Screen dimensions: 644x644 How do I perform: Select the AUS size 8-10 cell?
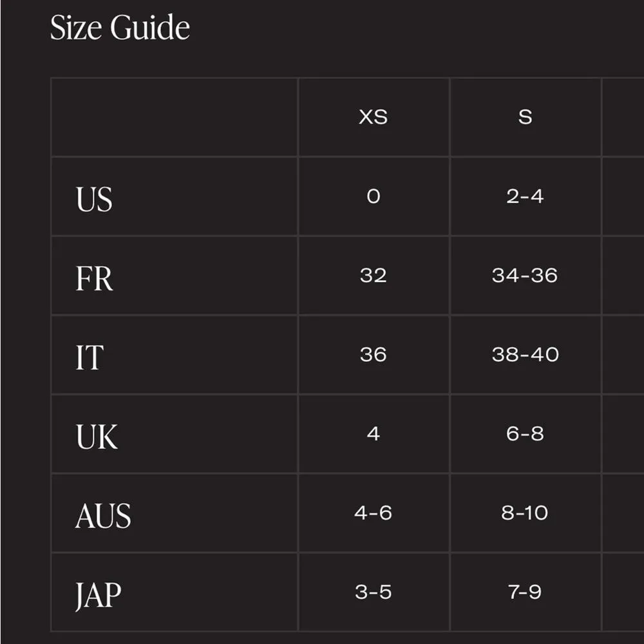[x=526, y=513]
